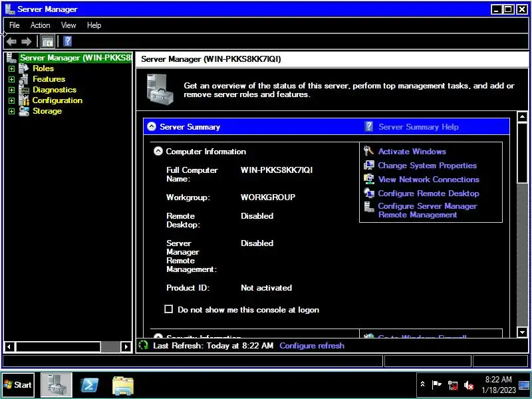This screenshot has height=399, width=532.
Task: Click the Activate Windows keys icon
Action: click(x=369, y=151)
